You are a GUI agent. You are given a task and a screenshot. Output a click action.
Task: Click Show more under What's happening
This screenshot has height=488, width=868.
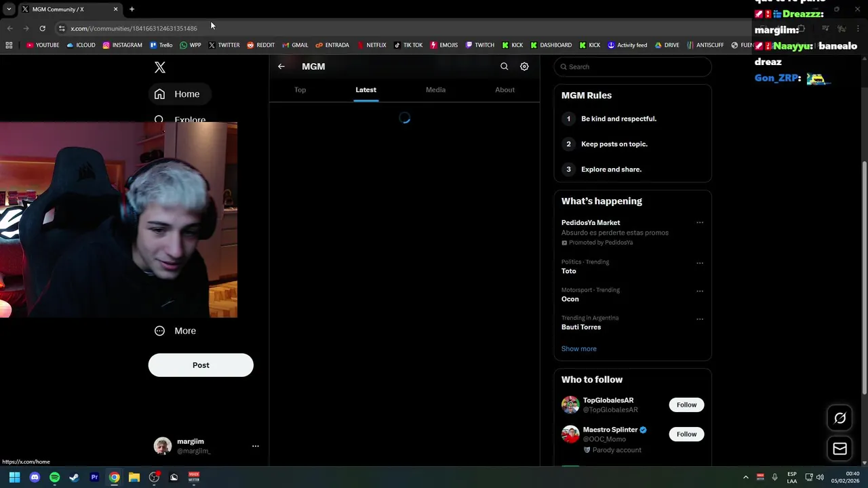[x=578, y=348]
